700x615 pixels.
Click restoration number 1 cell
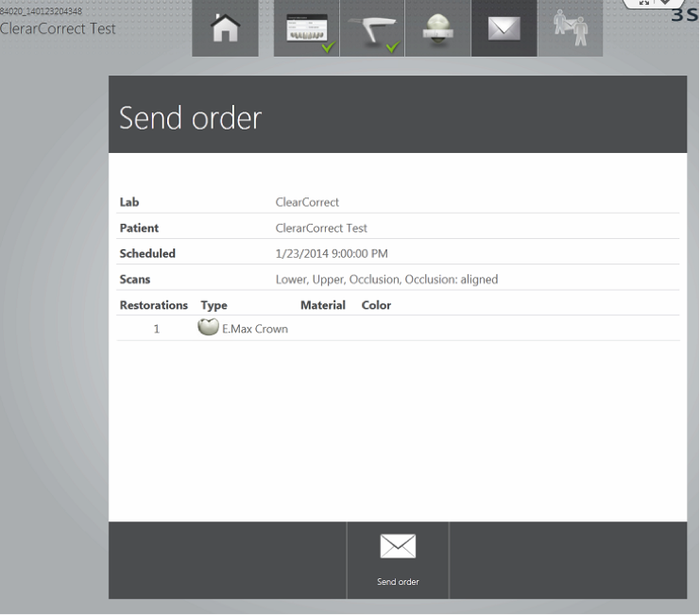point(156,329)
